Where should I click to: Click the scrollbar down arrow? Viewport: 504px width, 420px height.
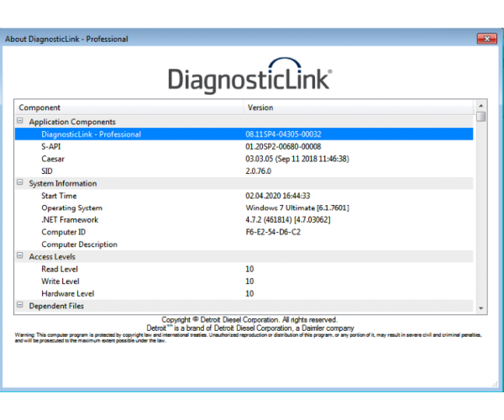coord(480,307)
